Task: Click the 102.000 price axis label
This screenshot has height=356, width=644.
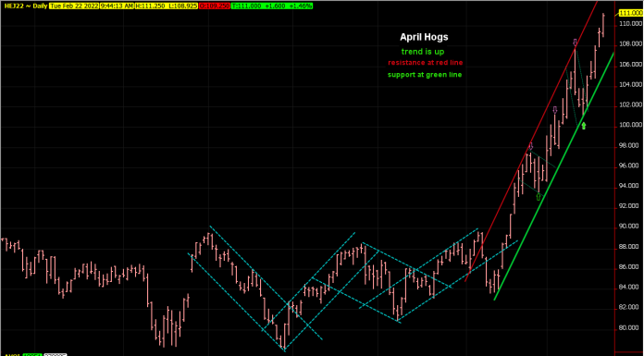Action: click(630, 104)
